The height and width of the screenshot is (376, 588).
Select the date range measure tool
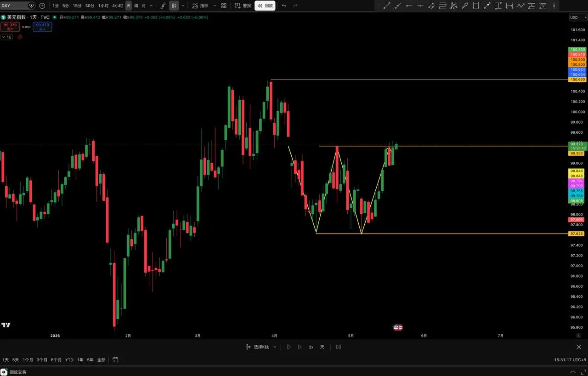pyautogui.click(x=509, y=6)
